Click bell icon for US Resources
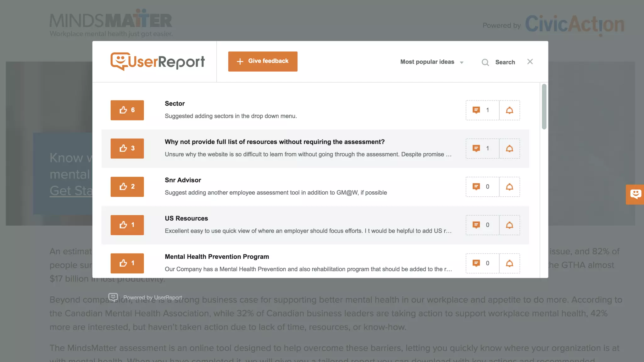This screenshot has width=644, height=362. coord(509,225)
